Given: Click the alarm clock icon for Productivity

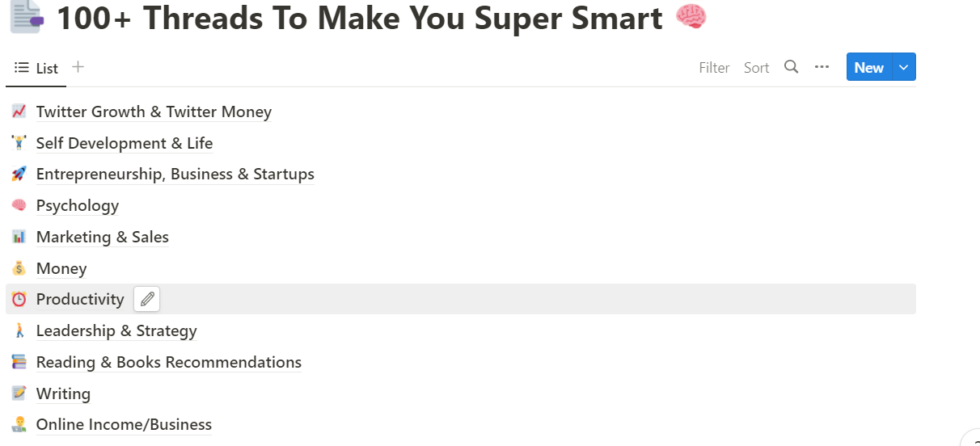Looking at the screenshot, I should click(19, 299).
